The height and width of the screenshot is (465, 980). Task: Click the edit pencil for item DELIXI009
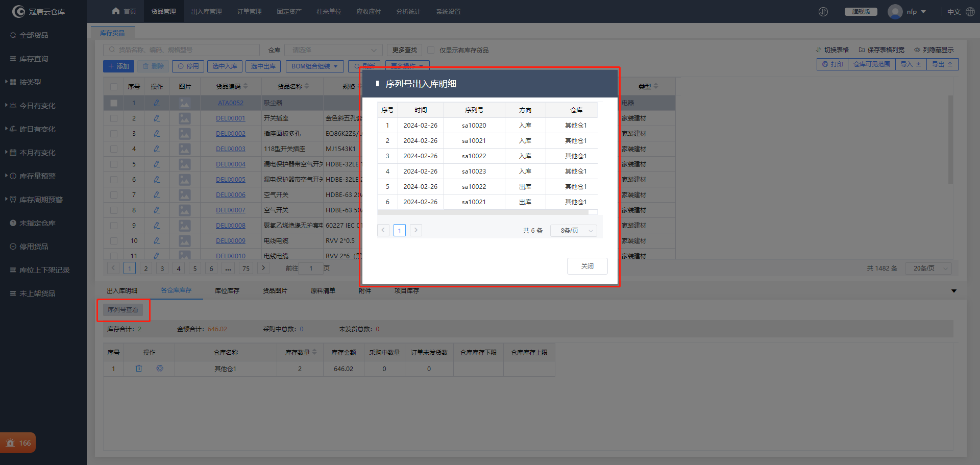pos(157,240)
